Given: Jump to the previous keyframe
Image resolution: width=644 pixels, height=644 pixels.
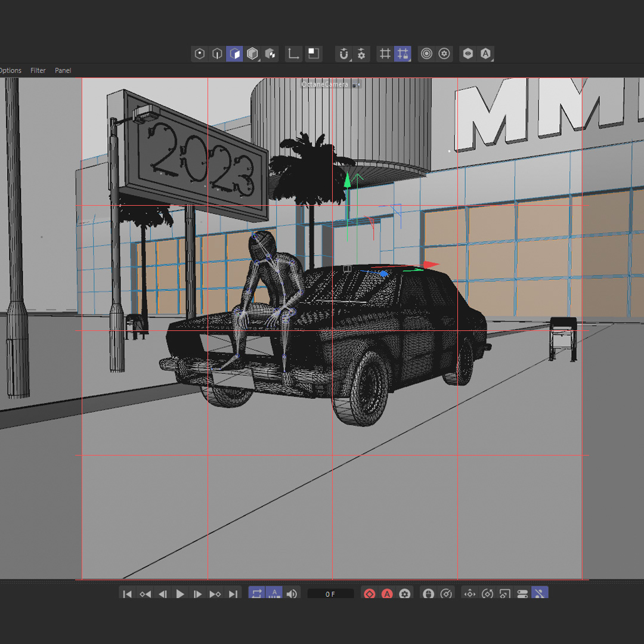Looking at the screenshot, I should pyautogui.click(x=145, y=594).
